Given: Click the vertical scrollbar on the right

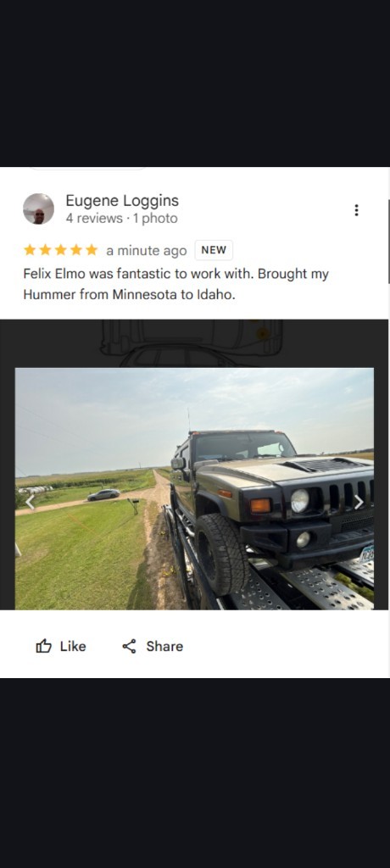Looking at the screenshot, I should point(388,242).
